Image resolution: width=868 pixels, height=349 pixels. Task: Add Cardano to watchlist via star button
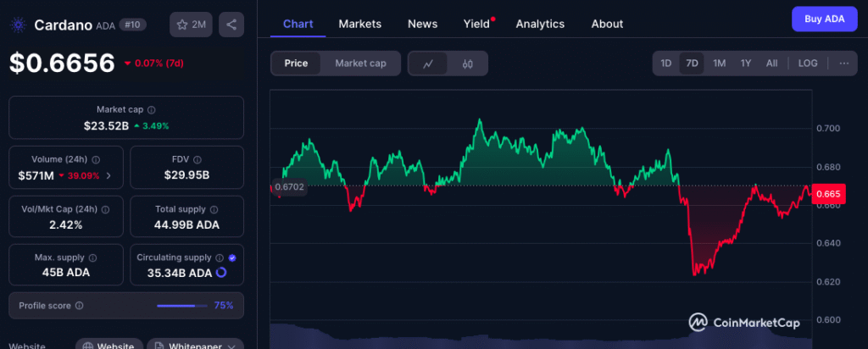(191, 25)
